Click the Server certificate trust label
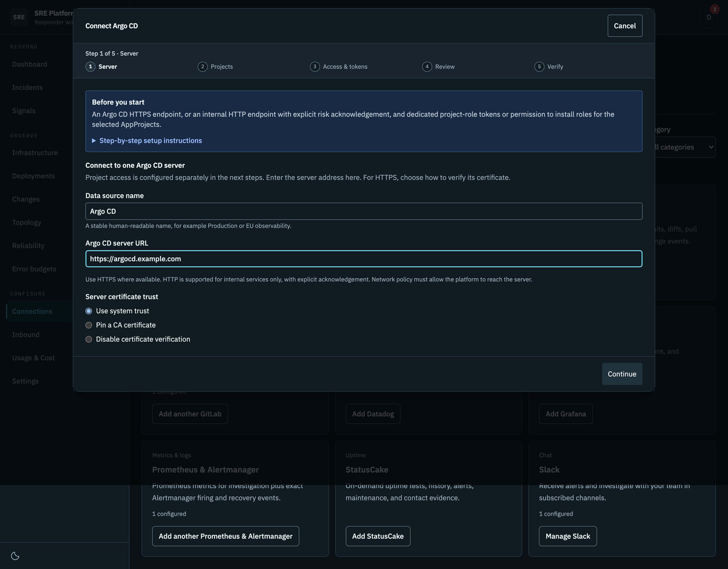This screenshot has width=728, height=569. 122,297
